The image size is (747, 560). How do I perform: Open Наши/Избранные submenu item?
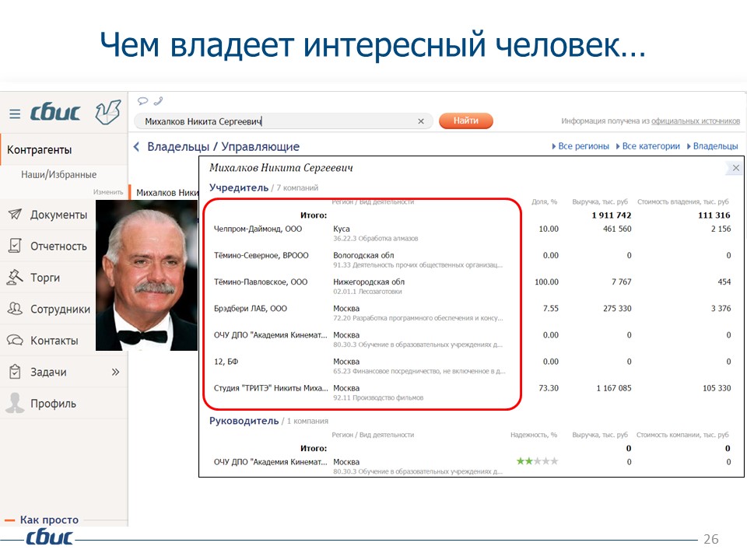coord(58,175)
